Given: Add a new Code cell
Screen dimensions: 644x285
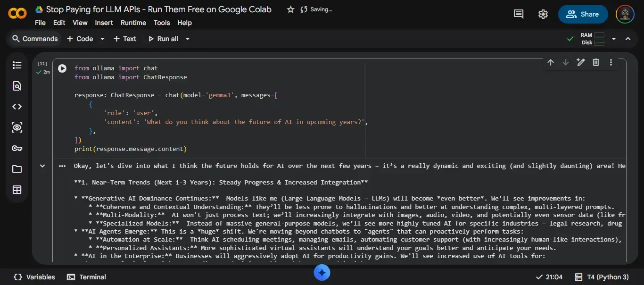Looking at the screenshot, I should (80, 39).
